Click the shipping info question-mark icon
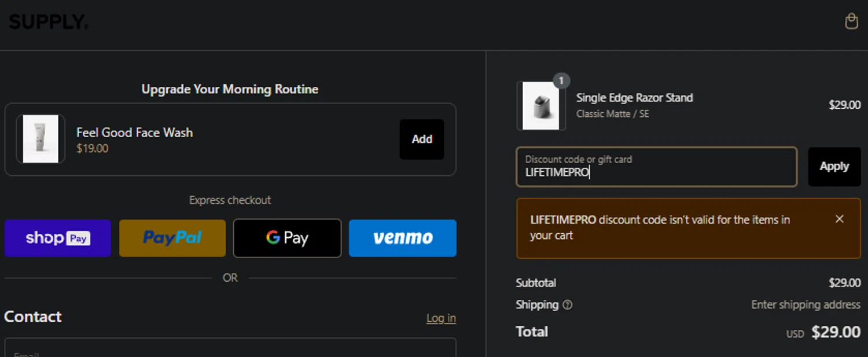Viewport: 868px width, 357px height. click(568, 305)
